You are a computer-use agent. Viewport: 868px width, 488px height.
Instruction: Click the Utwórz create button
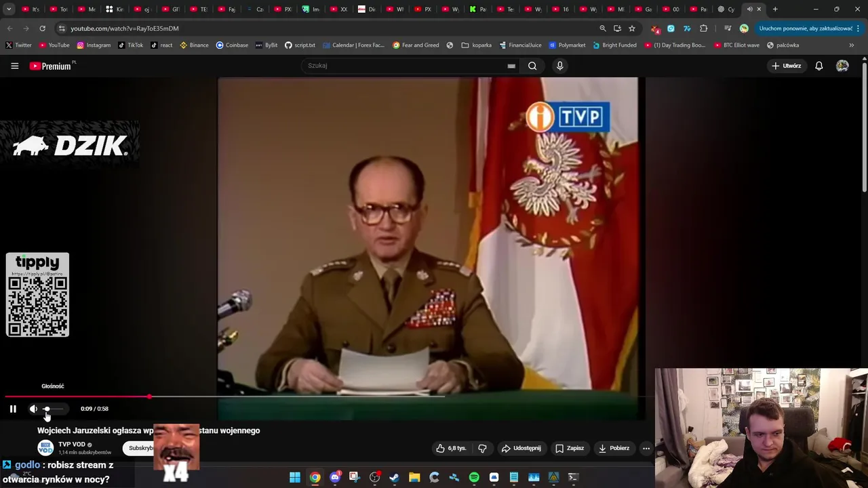pos(786,66)
